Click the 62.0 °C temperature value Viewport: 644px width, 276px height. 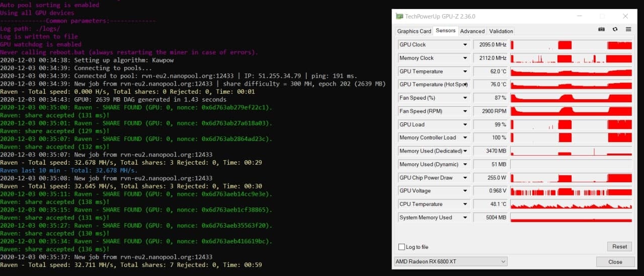491,72
